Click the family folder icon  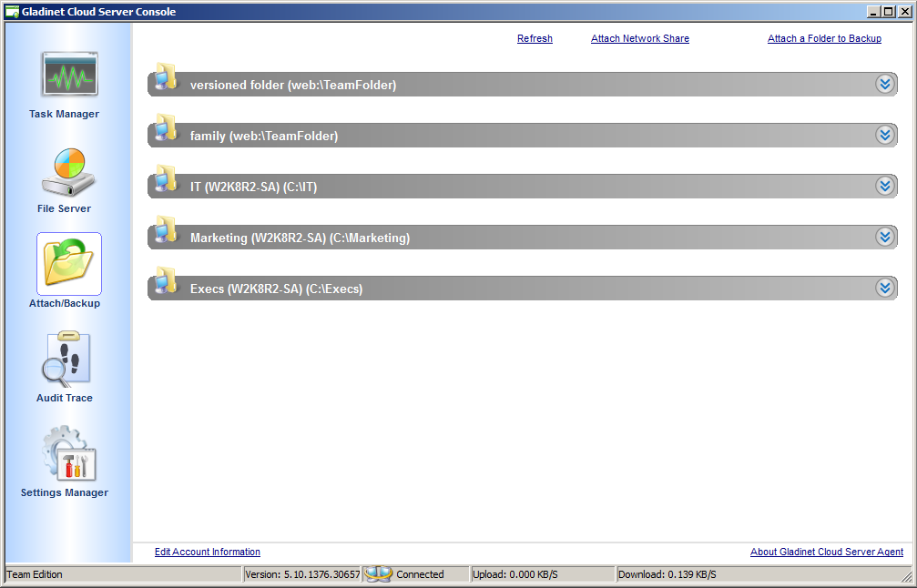[x=166, y=128]
